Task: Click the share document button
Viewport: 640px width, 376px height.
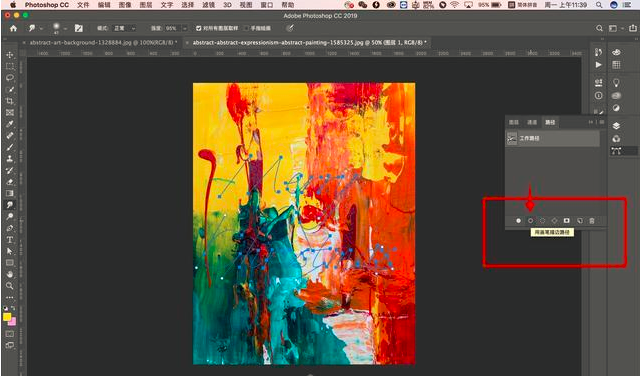Action: [633, 28]
